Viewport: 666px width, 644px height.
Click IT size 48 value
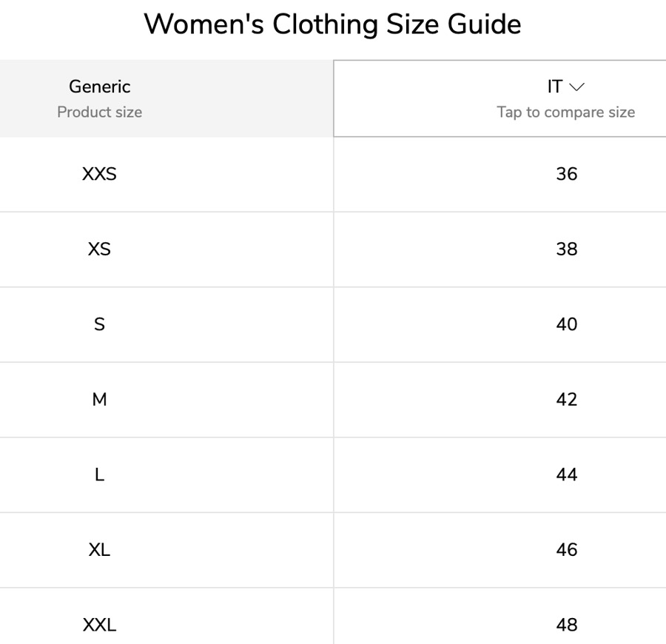pyautogui.click(x=566, y=625)
